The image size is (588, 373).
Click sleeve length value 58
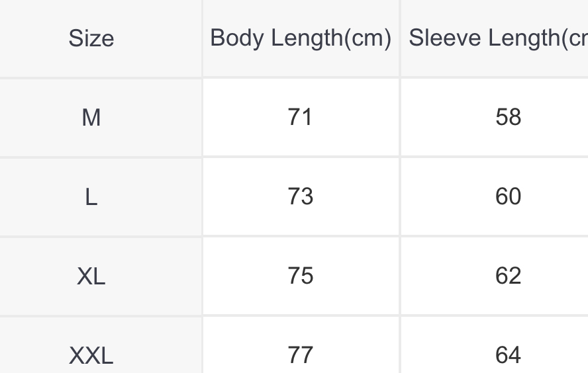pyautogui.click(x=508, y=117)
